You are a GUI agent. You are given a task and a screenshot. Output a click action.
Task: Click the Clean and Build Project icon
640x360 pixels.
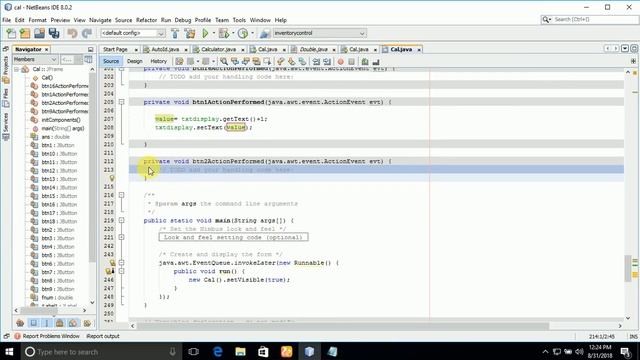[x=190, y=33]
